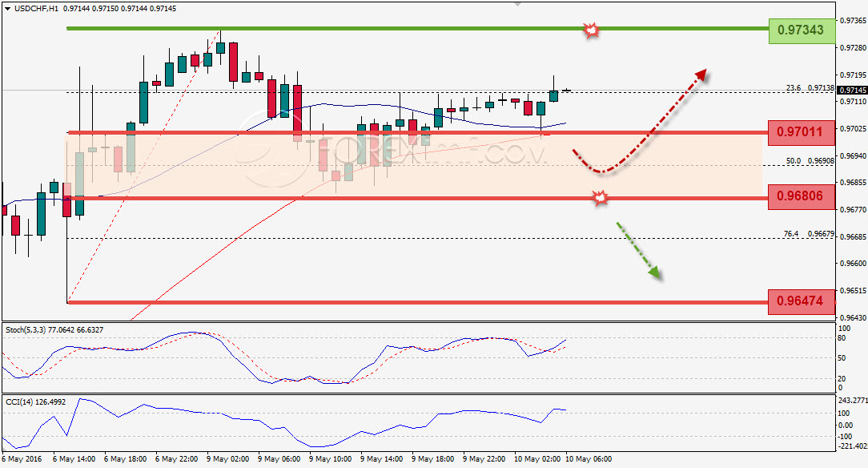
Task: Select the red 0.96806 level label
Action: click(x=801, y=196)
